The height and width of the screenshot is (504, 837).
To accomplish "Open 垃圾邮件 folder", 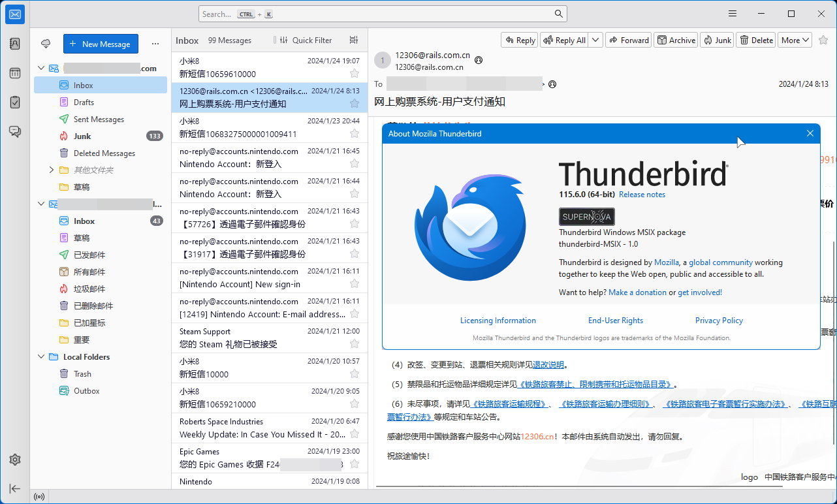I will tap(101, 289).
